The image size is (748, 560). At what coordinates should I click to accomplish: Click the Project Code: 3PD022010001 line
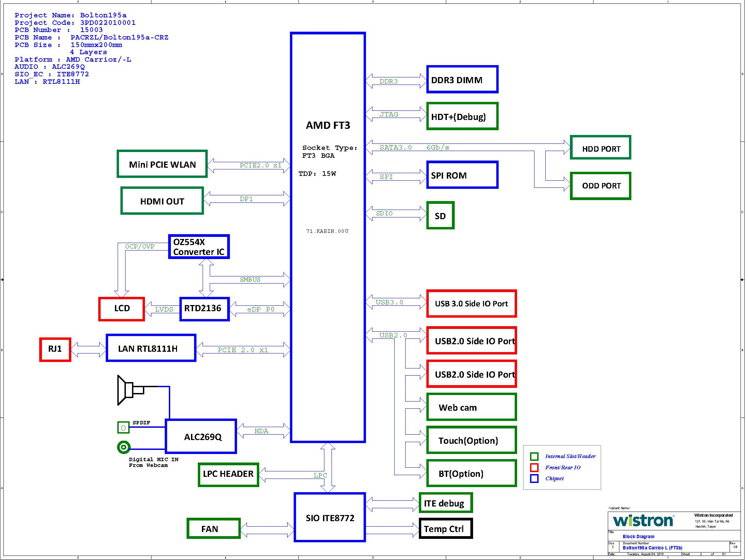click(75, 23)
